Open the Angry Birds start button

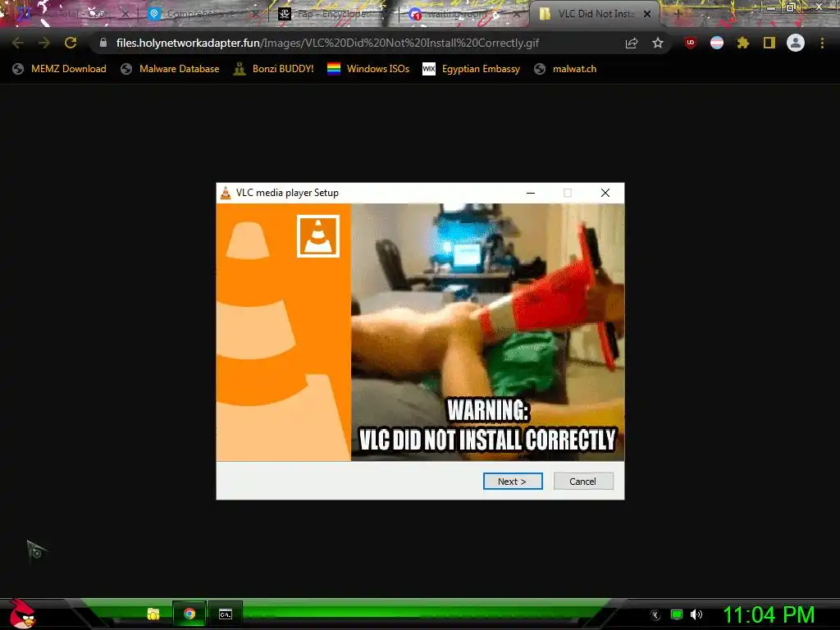(x=22, y=614)
